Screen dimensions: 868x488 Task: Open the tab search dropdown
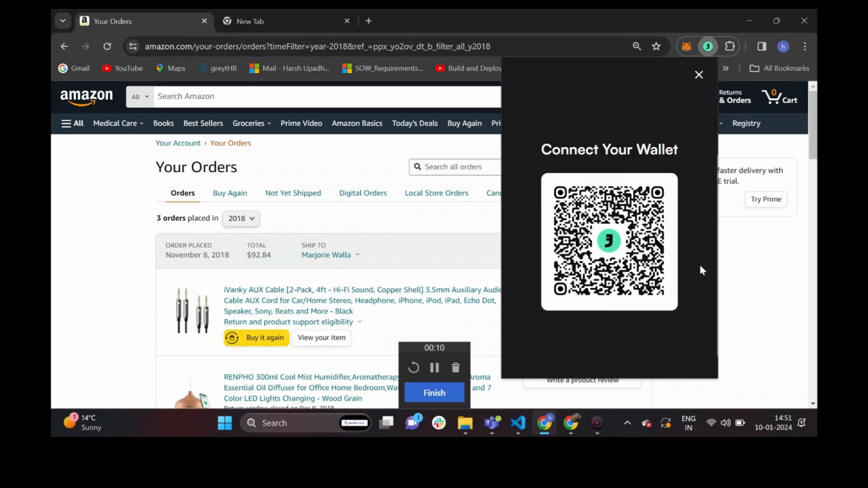[63, 21]
